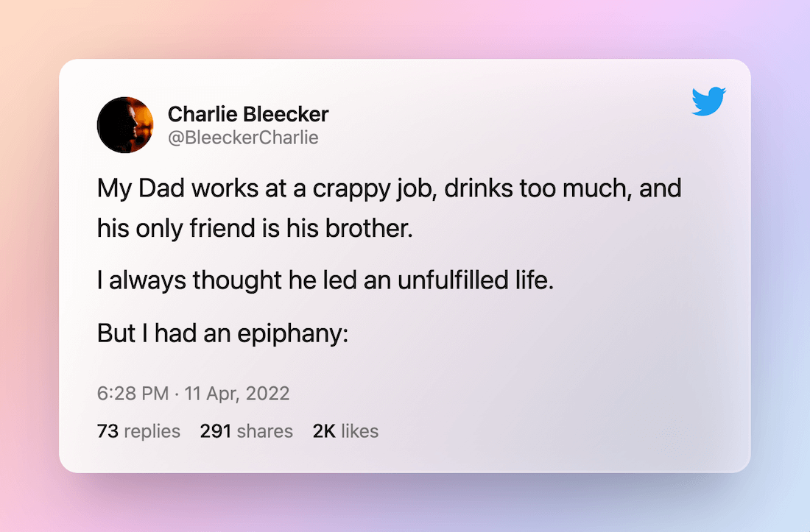
Task: Open the 291 shares count
Action: click(246, 431)
